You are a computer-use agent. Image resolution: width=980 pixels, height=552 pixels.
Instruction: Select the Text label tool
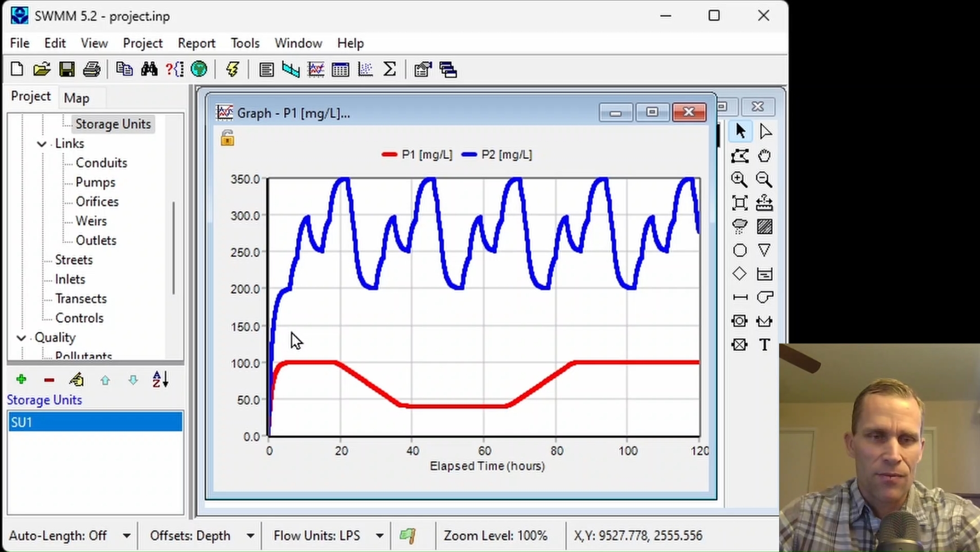click(764, 344)
